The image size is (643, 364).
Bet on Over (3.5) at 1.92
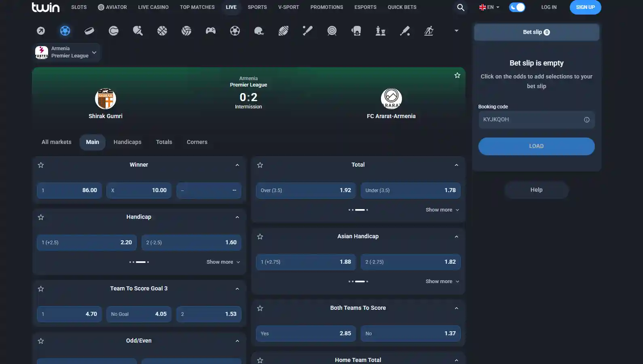pyautogui.click(x=306, y=190)
